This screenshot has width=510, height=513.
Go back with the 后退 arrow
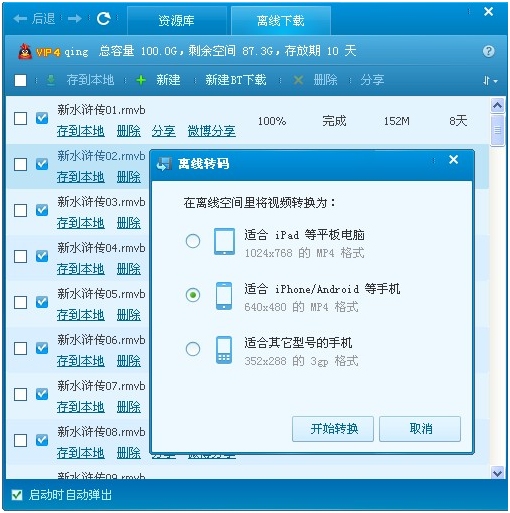click(x=34, y=19)
